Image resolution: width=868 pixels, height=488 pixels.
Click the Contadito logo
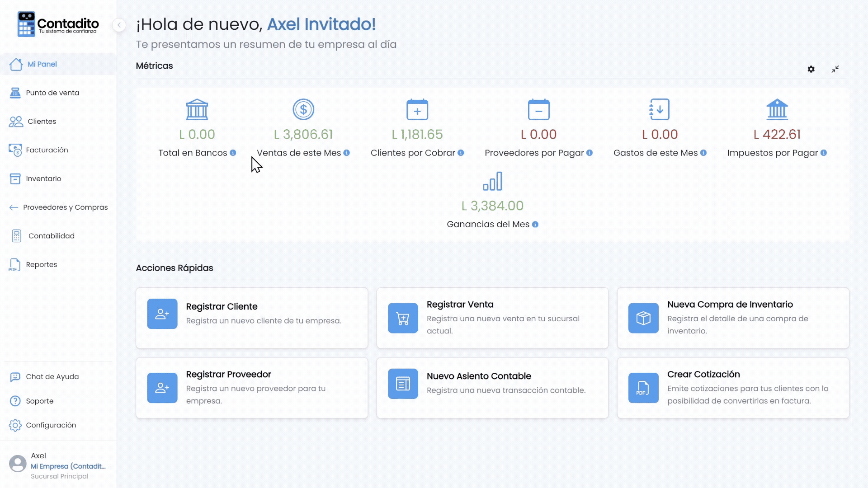pyautogui.click(x=58, y=24)
